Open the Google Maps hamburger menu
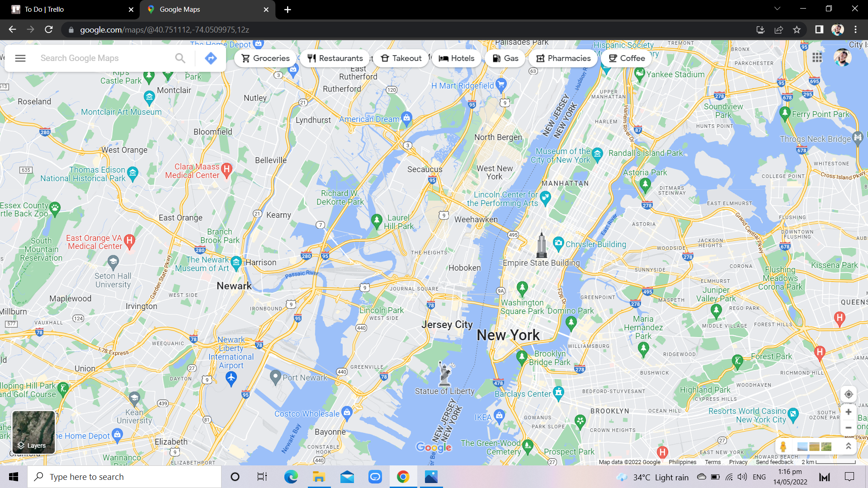Image resolution: width=868 pixels, height=488 pixels. tap(20, 58)
